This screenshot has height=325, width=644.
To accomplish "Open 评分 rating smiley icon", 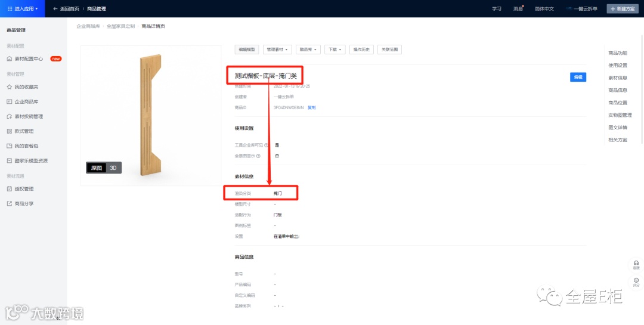I will tap(636, 282).
